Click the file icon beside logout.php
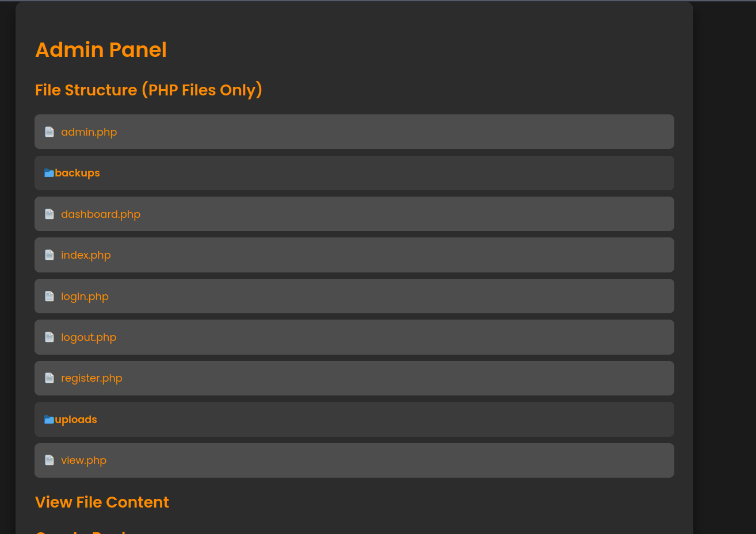This screenshot has width=756, height=534. [x=49, y=337]
